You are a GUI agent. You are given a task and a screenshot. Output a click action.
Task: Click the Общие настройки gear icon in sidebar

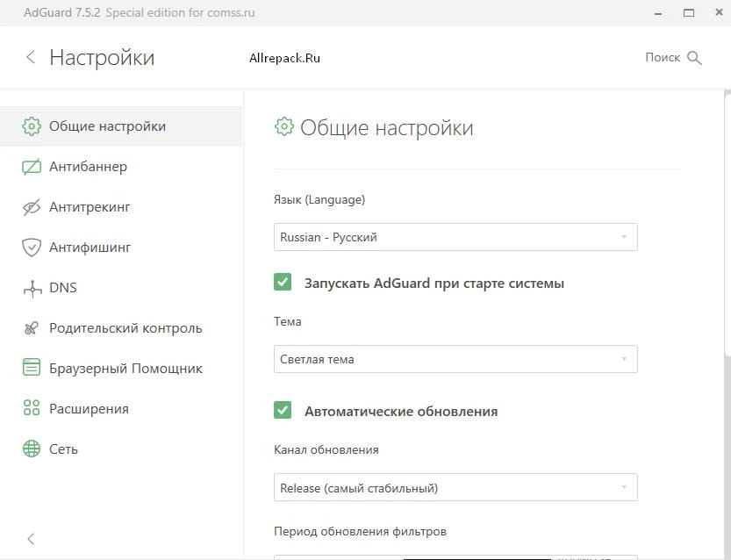coord(32,126)
